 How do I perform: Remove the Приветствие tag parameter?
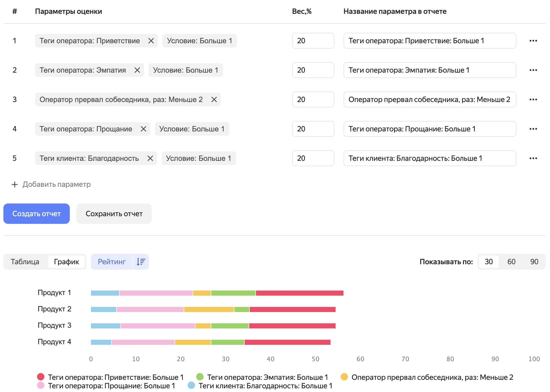click(151, 41)
